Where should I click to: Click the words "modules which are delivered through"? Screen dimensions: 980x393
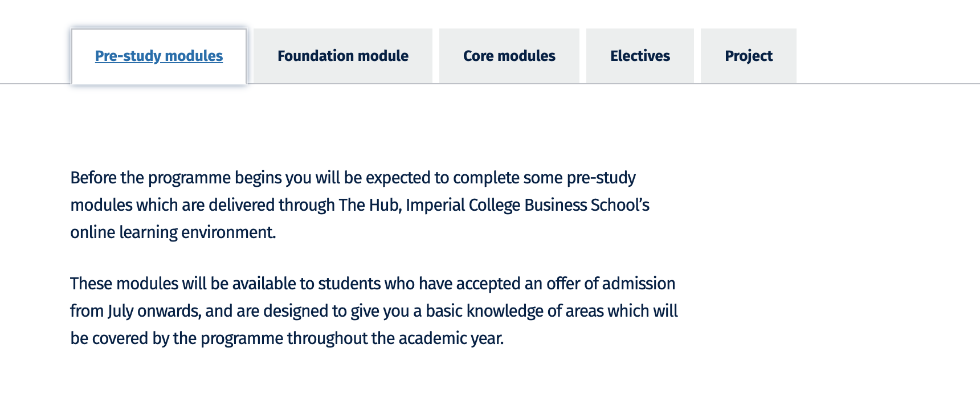(x=203, y=205)
